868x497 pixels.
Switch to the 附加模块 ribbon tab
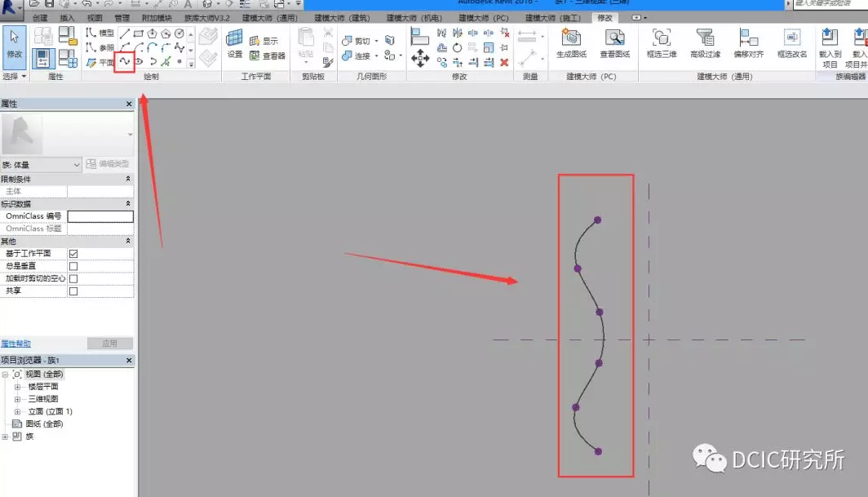157,18
